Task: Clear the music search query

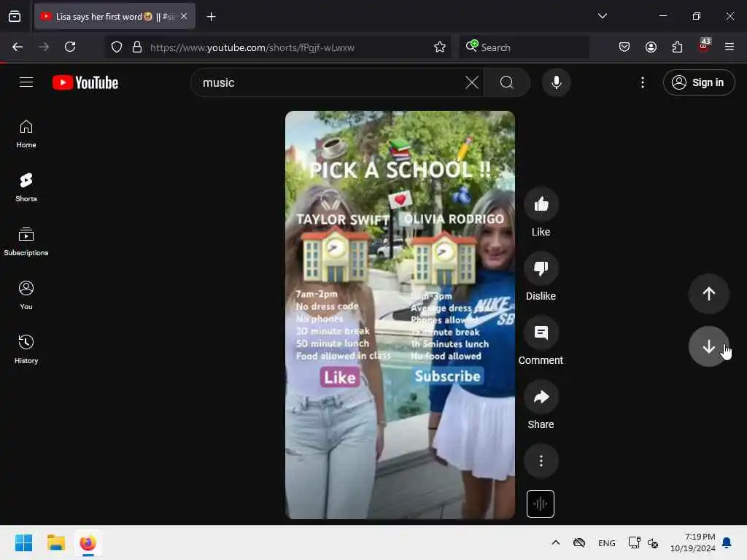Action: (x=472, y=82)
